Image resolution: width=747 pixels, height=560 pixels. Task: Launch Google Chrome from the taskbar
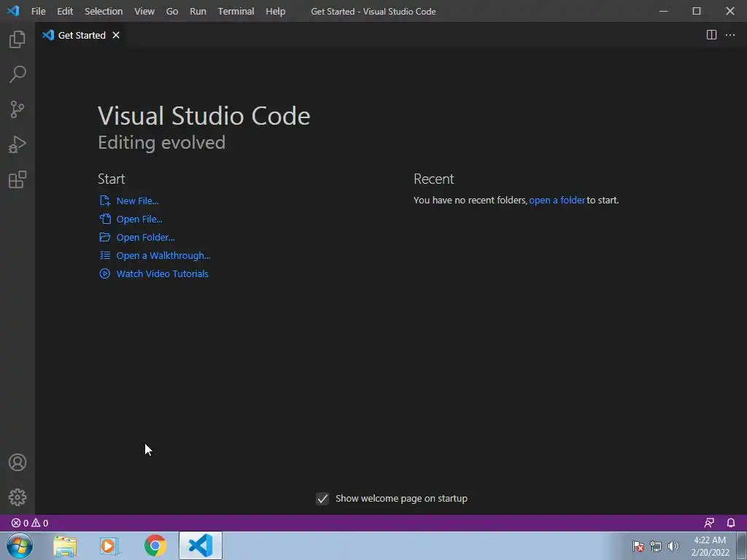155,545
